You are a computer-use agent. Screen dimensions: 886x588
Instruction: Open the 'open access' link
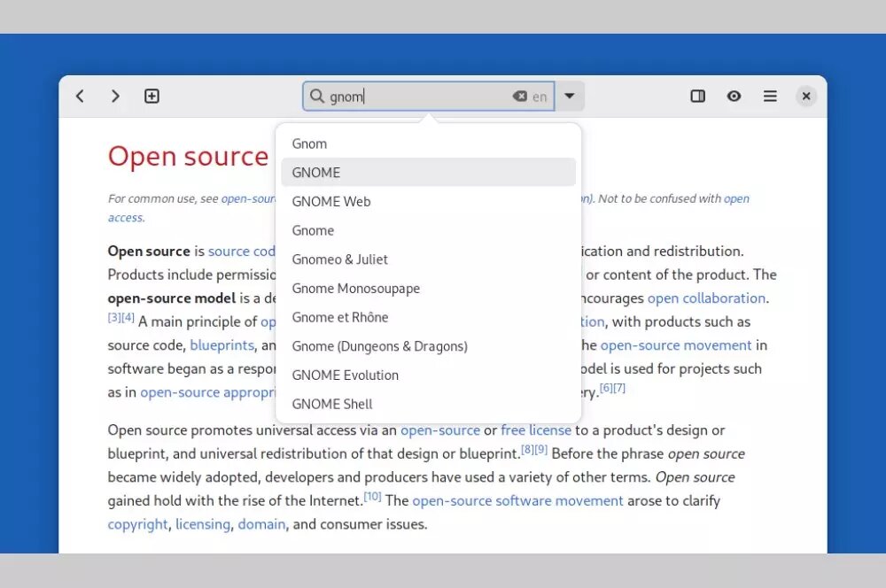pos(126,218)
